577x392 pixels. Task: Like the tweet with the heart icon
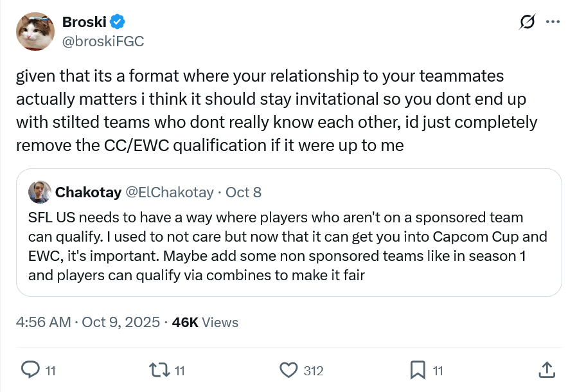(x=290, y=370)
